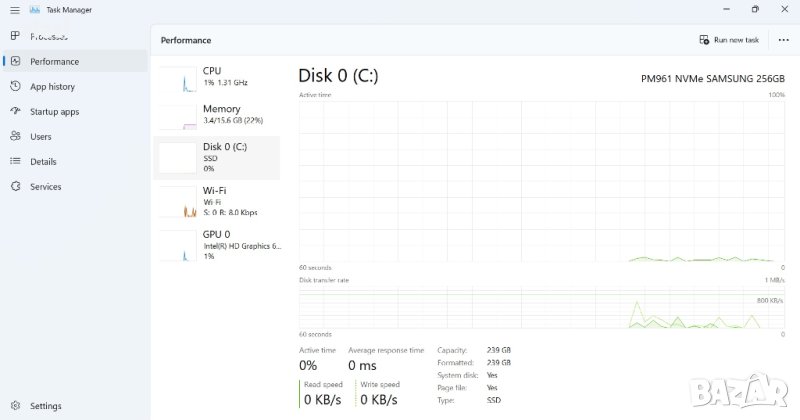Click the Users icon in sidebar

click(x=15, y=136)
